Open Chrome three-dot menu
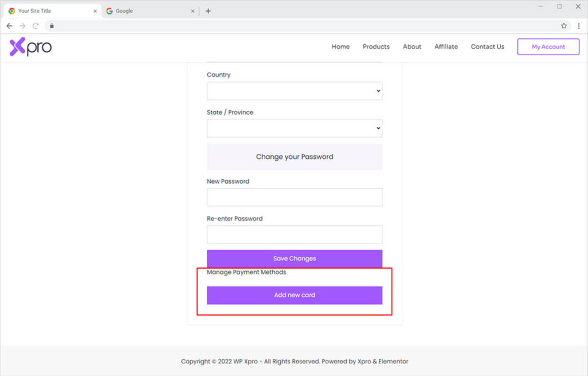The image size is (588, 376). pyautogui.click(x=578, y=26)
